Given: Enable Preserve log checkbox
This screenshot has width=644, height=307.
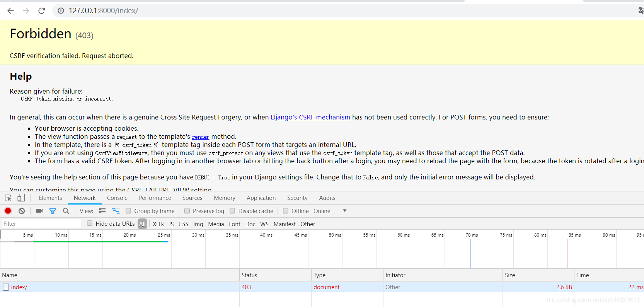Looking at the screenshot, I should pos(187,211).
